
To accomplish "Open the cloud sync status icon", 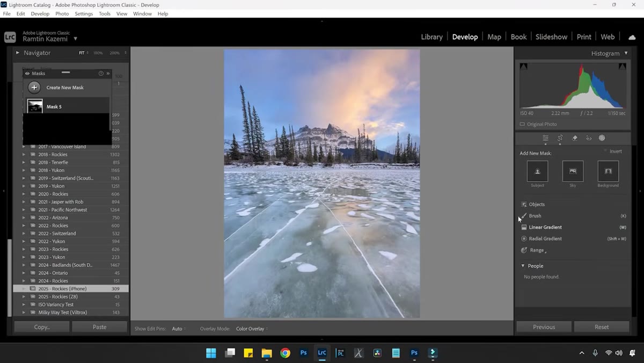I will coord(632,37).
